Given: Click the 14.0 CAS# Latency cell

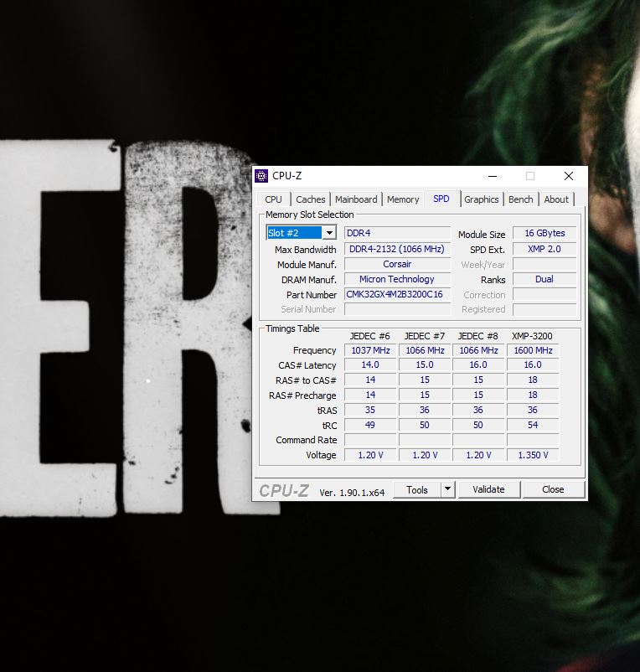Looking at the screenshot, I should coord(370,364).
